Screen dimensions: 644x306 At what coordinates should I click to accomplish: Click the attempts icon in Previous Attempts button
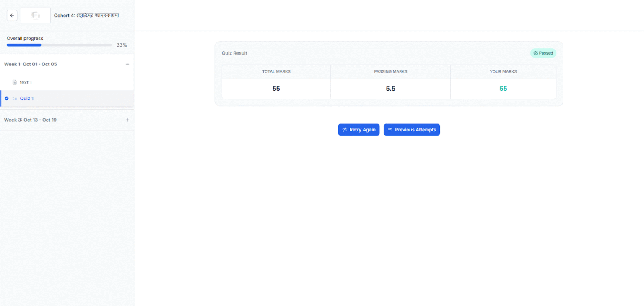390,130
